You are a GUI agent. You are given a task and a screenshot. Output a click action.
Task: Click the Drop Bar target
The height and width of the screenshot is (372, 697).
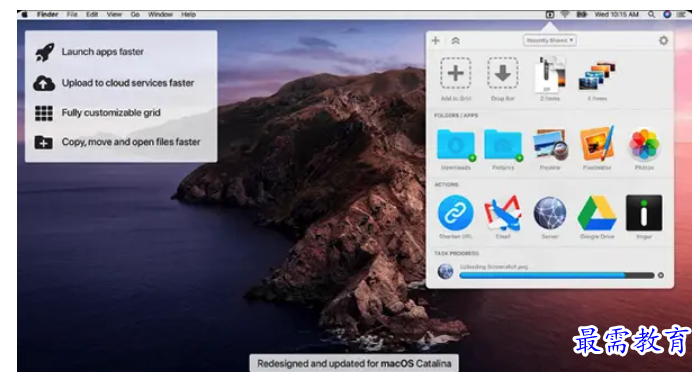tap(503, 73)
